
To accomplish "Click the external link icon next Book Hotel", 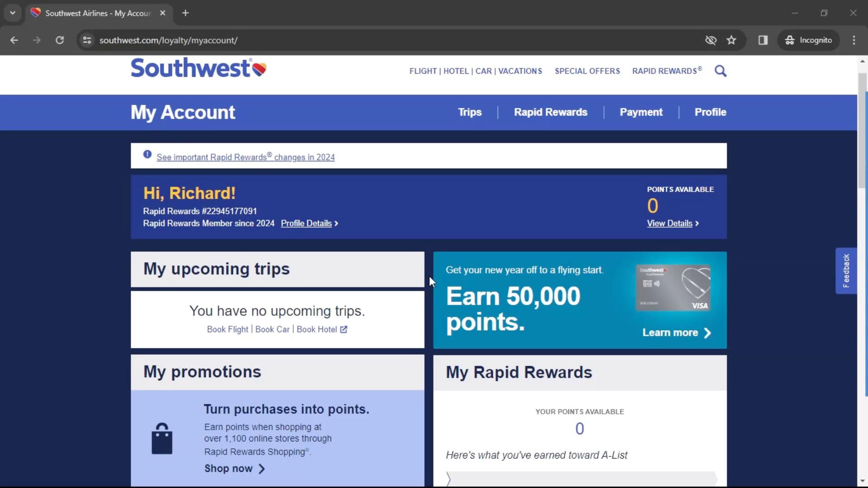I will 344,329.
